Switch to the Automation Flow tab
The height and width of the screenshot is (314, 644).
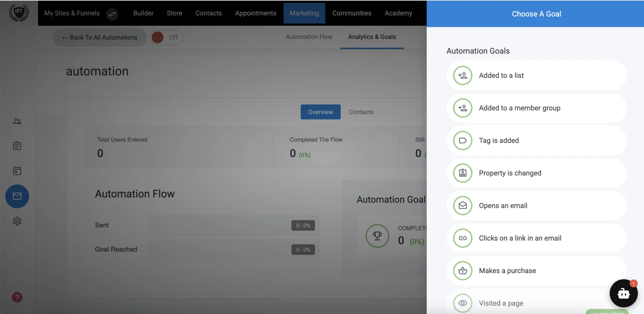(309, 37)
